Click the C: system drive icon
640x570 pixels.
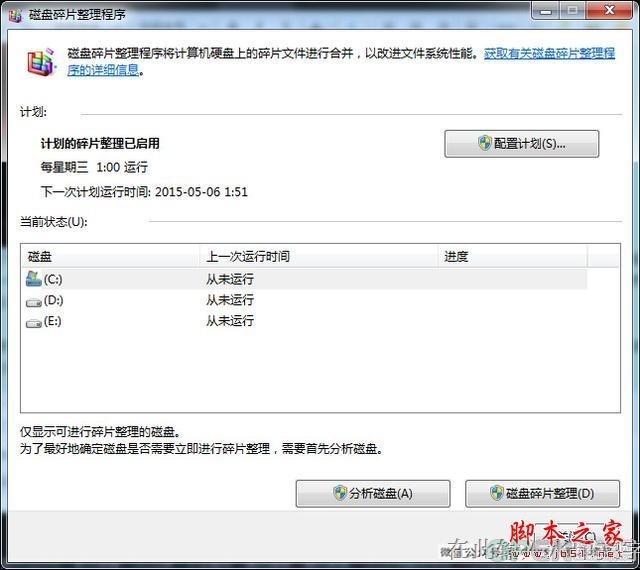pyautogui.click(x=33, y=279)
